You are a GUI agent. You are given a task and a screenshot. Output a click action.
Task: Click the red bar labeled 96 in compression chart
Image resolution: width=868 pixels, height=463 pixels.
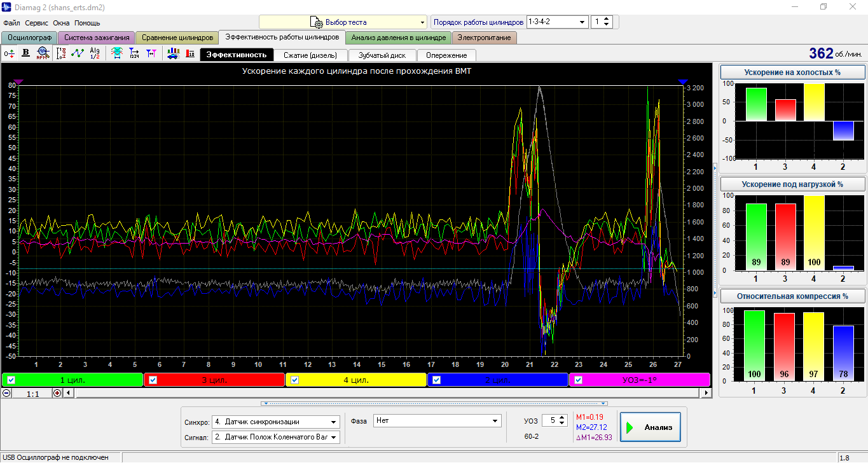pos(785,347)
